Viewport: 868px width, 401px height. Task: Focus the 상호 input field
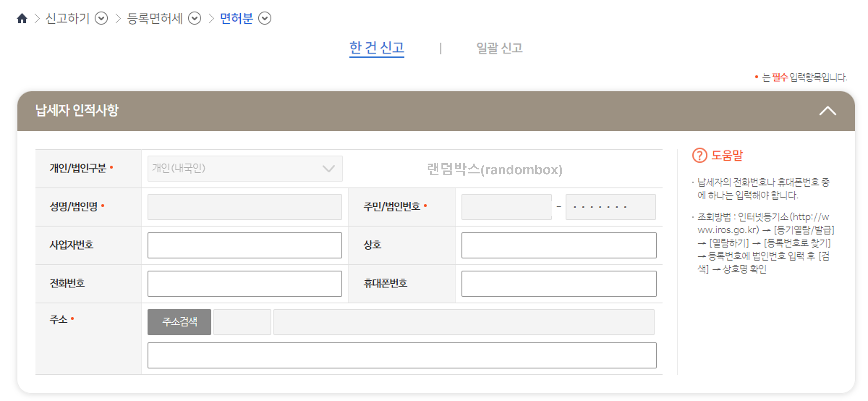coord(559,245)
